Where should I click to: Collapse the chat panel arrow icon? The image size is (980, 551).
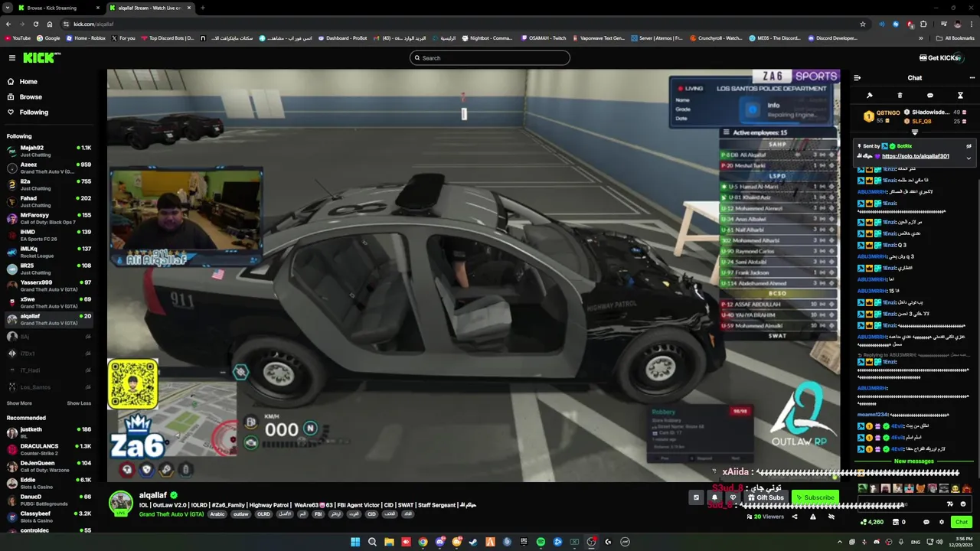pyautogui.click(x=857, y=77)
